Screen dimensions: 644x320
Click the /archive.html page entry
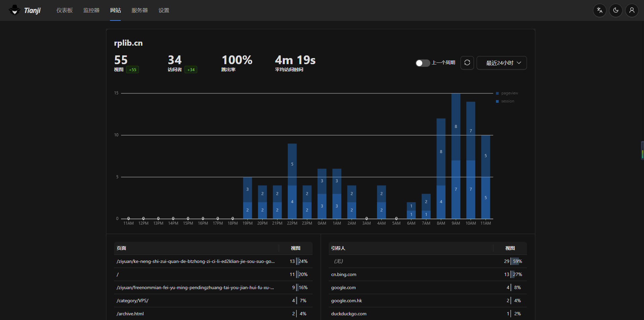pyautogui.click(x=130, y=314)
